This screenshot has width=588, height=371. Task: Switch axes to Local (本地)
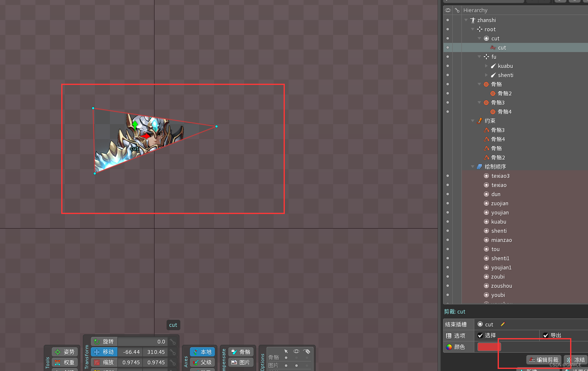(x=202, y=352)
